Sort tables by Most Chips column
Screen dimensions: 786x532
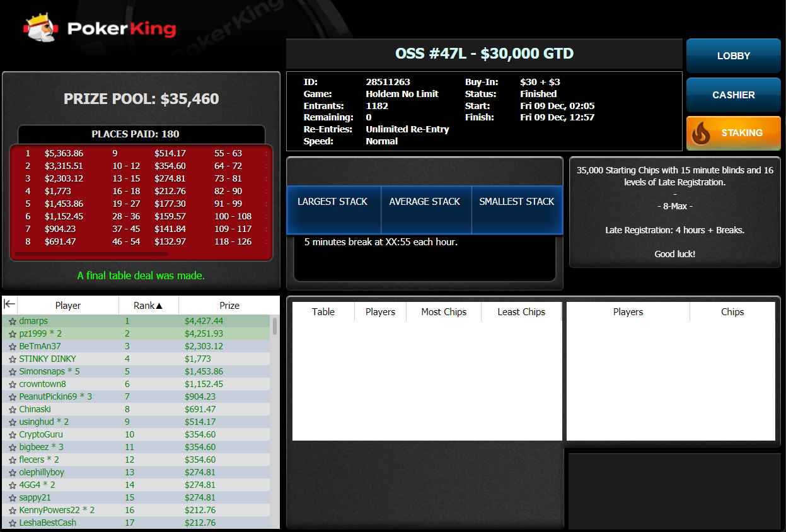pos(444,311)
